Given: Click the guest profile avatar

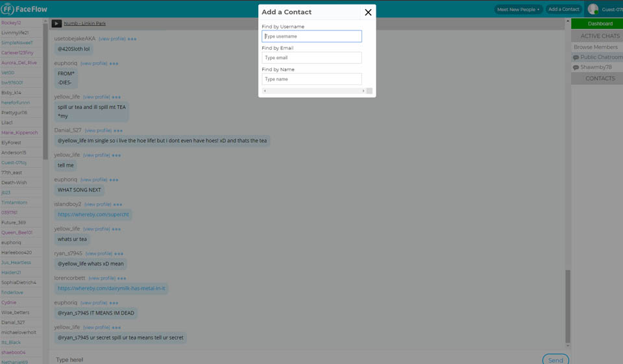Looking at the screenshot, I should pos(592,9).
